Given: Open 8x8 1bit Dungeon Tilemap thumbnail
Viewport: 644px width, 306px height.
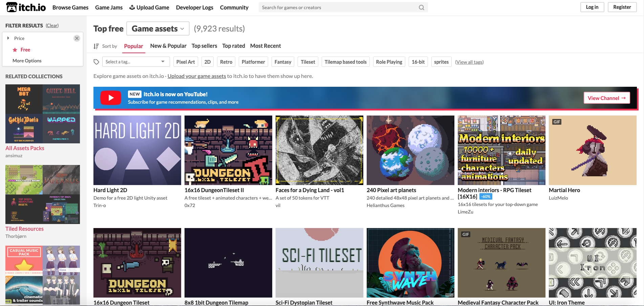Looking at the screenshot, I should pos(228,263).
